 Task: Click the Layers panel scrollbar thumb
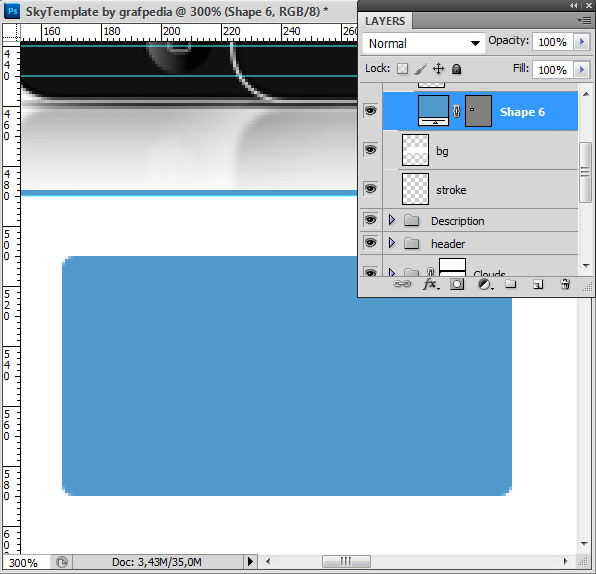585,172
